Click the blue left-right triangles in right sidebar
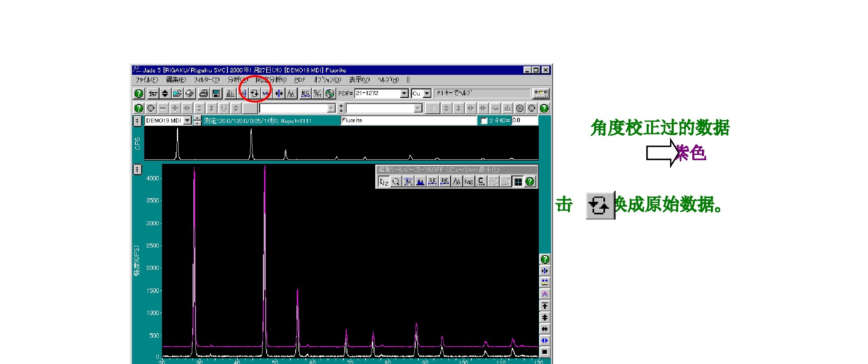This screenshot has width=868, height=364. (x=545, y=341)
